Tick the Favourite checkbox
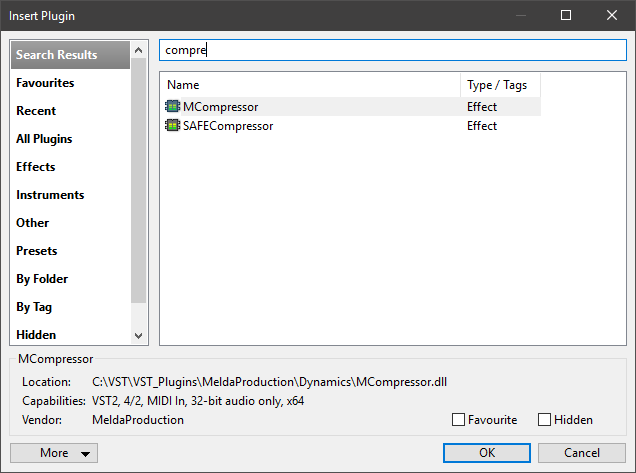636x473 pixels. 458,419
